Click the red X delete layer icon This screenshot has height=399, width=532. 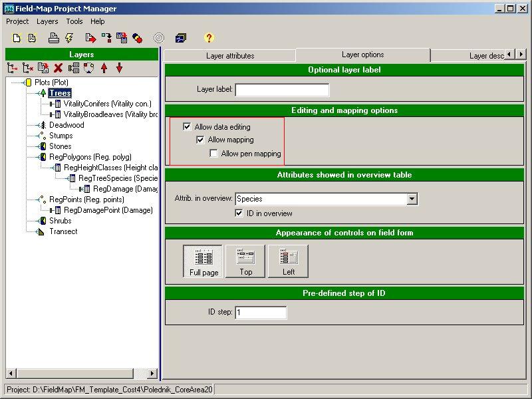59,68
